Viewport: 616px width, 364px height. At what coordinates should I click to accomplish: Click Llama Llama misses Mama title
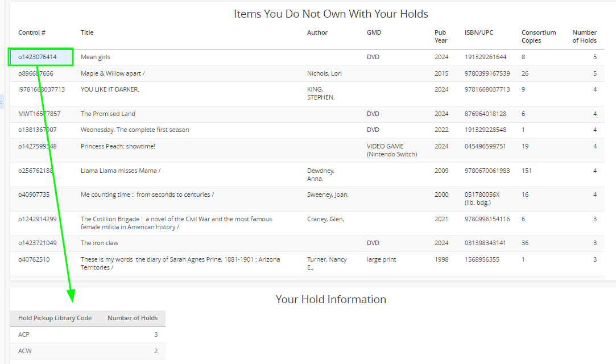coord(121,171)
